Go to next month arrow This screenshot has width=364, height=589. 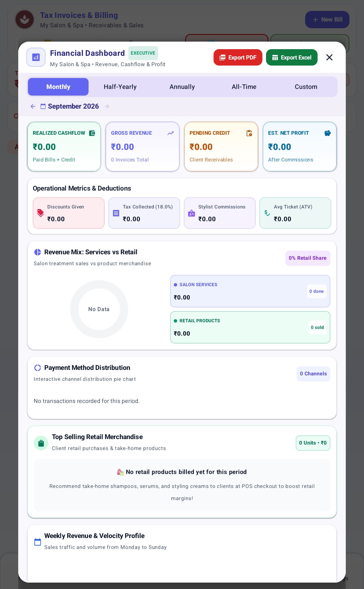pos(107,106)
